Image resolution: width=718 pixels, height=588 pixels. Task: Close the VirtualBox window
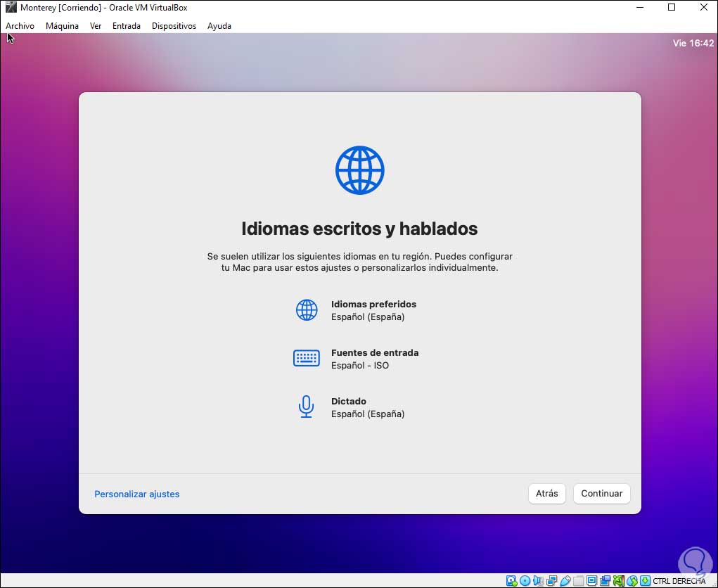click(704, 7)
